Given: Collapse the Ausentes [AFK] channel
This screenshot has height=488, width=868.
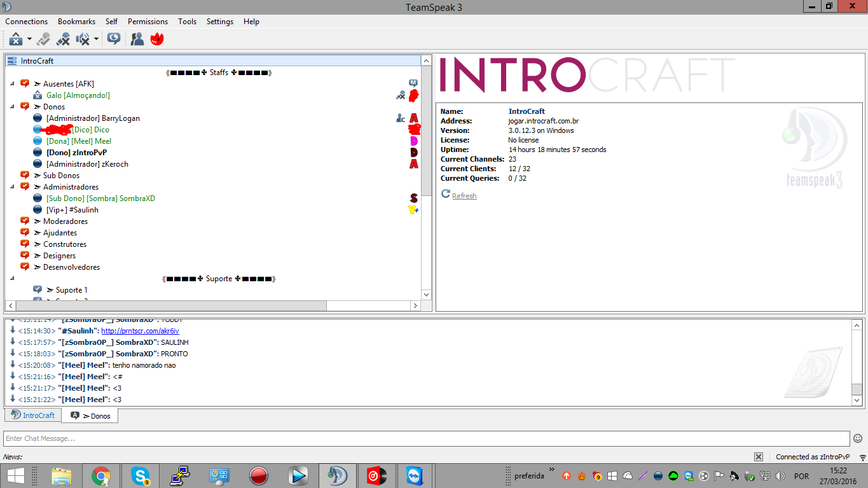Looking at the screenshot, I should 12,84.
